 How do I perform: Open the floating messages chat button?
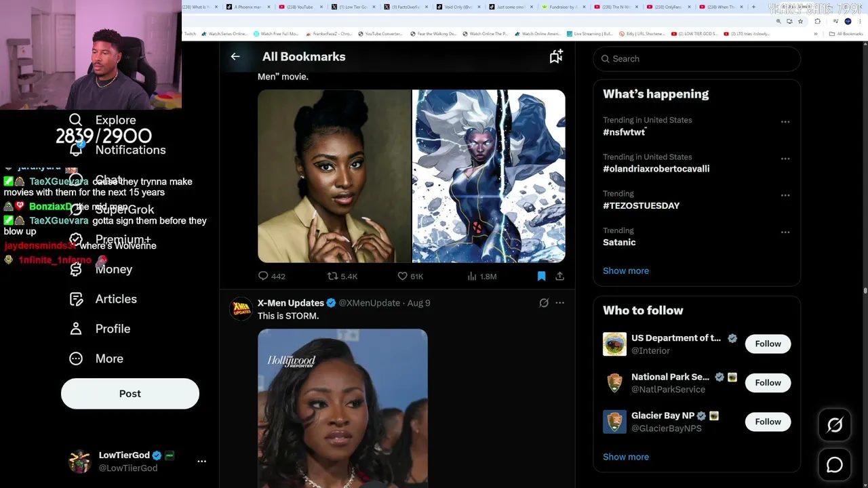coord(835,465)
